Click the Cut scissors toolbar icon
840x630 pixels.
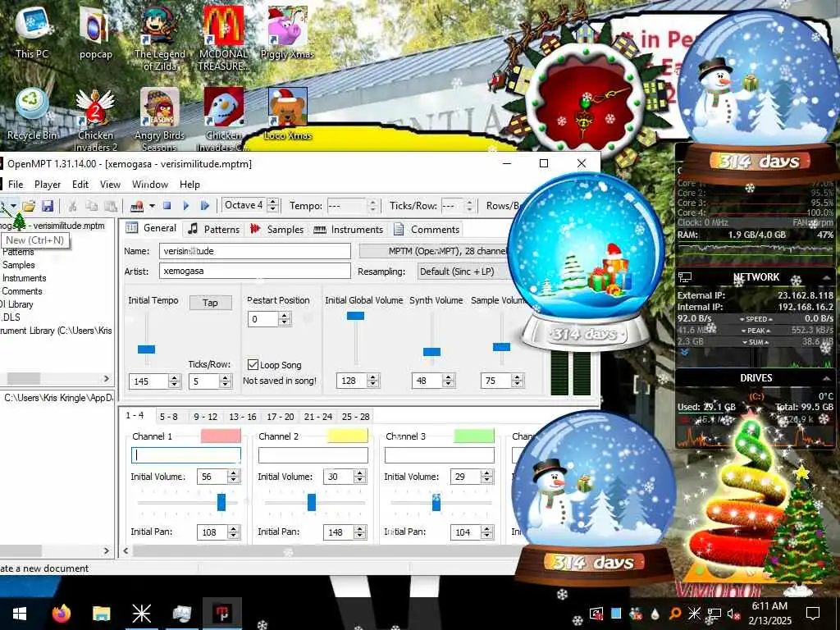72,206
